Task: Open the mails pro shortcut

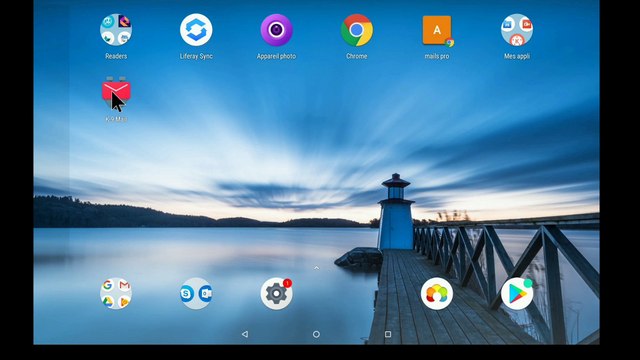Action: tap(437, 30)
